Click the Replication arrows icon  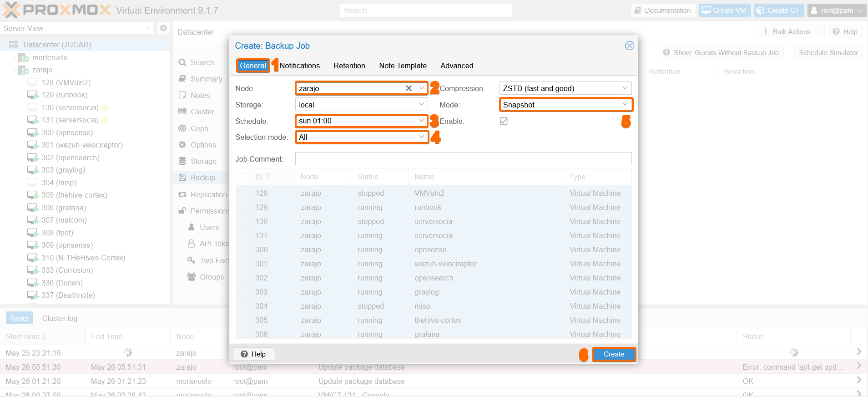tap(182, 194)
